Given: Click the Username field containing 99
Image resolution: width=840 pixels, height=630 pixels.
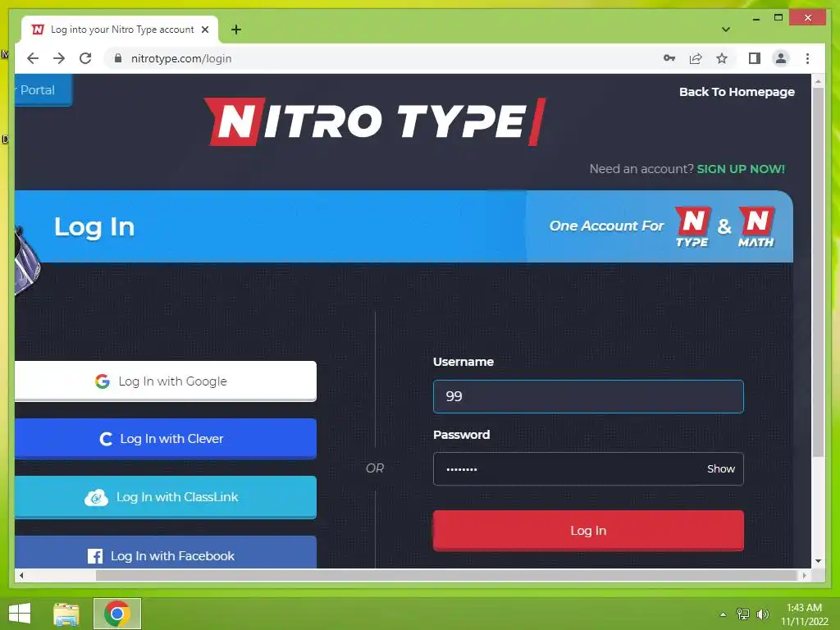Looking at the screenshot, I should 588,396.
